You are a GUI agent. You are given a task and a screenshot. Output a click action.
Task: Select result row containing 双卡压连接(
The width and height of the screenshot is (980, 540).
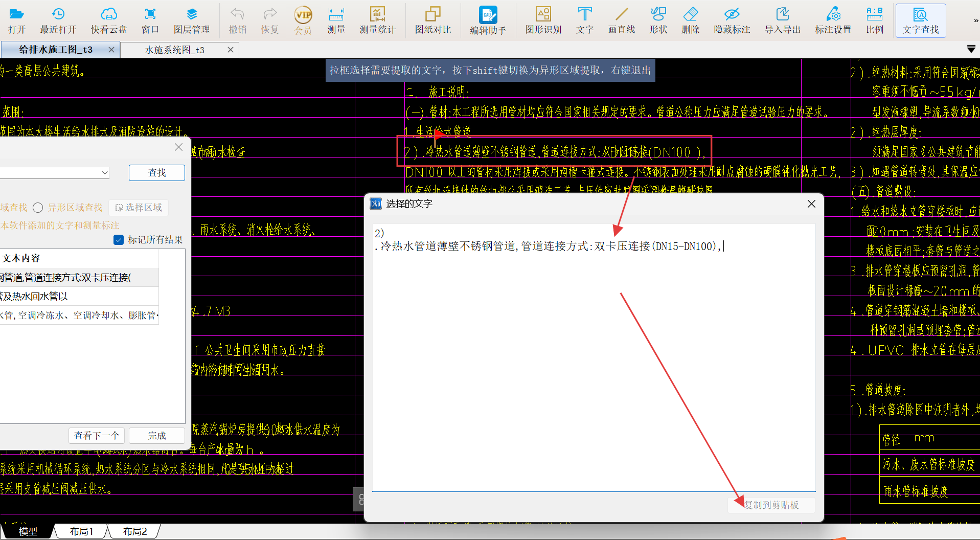pos(79,278)
